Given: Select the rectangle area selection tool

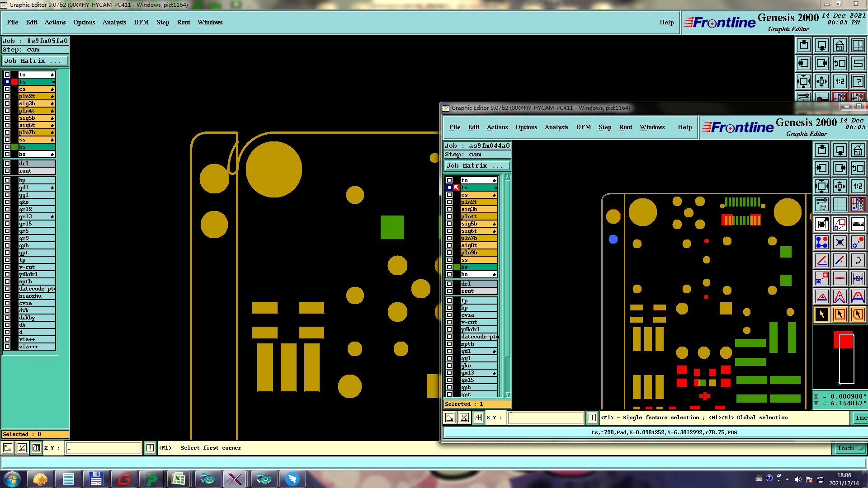Looking at the screenshot, I should click(x=840, y=314).
